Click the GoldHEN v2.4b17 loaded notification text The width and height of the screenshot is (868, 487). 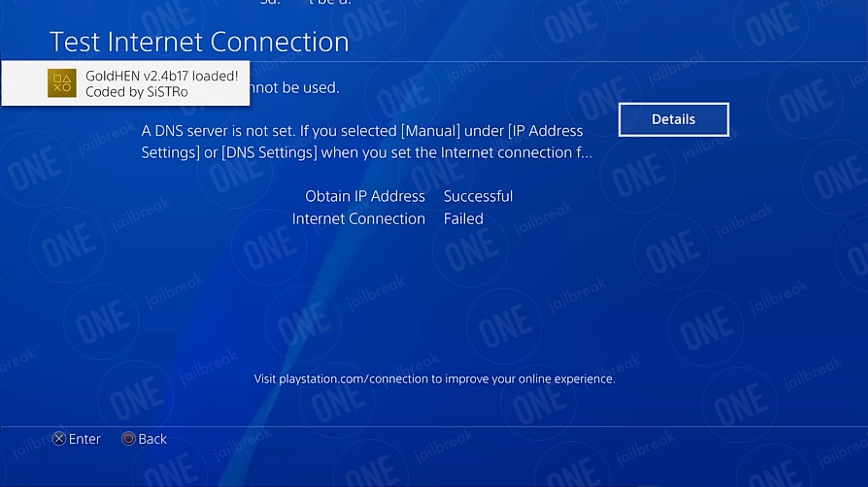(162, 76)
